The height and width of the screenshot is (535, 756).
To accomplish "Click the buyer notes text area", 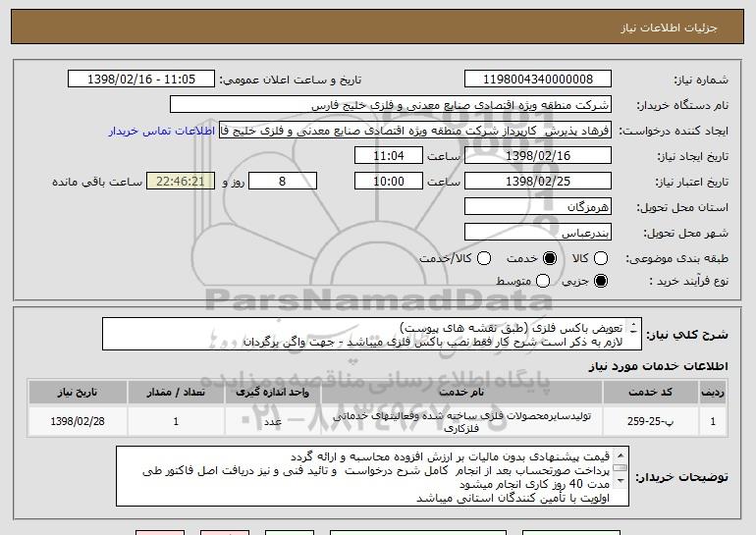I will (372, 476).
